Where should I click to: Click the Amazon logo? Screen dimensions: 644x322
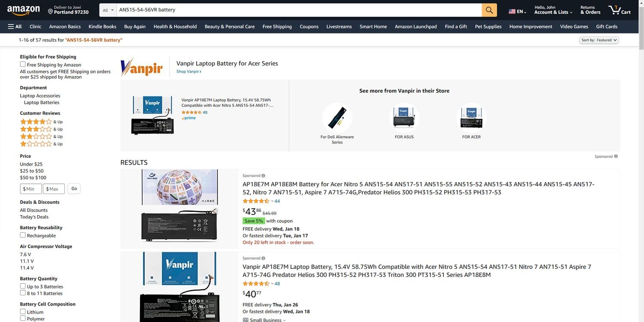click(23, 10)
